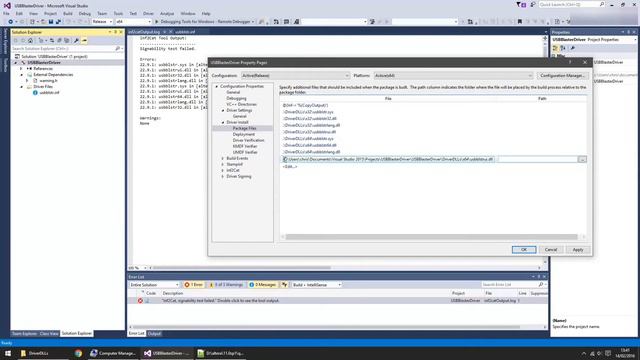640x360 pixels.
Task: Select the Inf2Cat signability test failed error row
Action: click(x=337, y=300)
